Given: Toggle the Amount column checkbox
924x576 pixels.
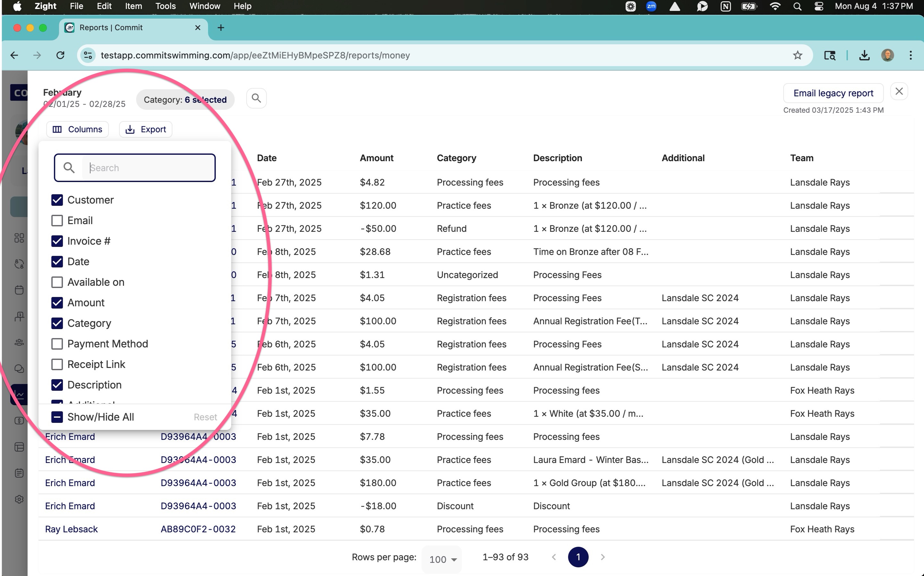Looking at the screenshot, I should coord(57,303).
